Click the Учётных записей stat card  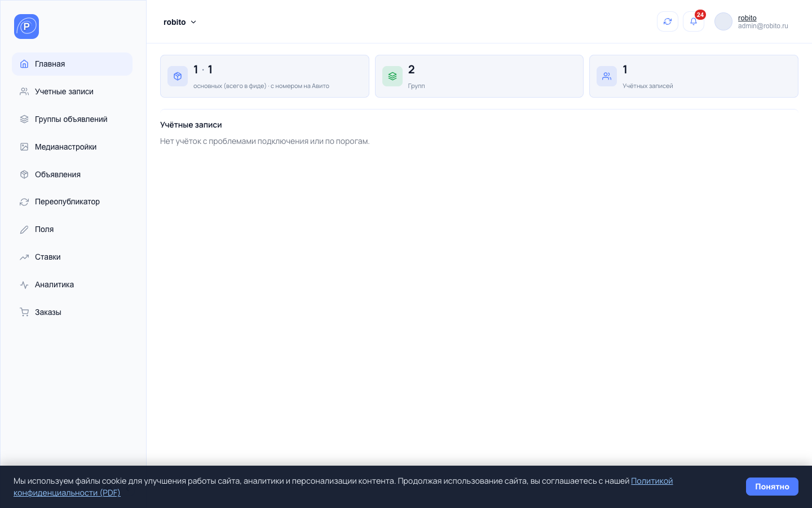[x=694, y=76]
